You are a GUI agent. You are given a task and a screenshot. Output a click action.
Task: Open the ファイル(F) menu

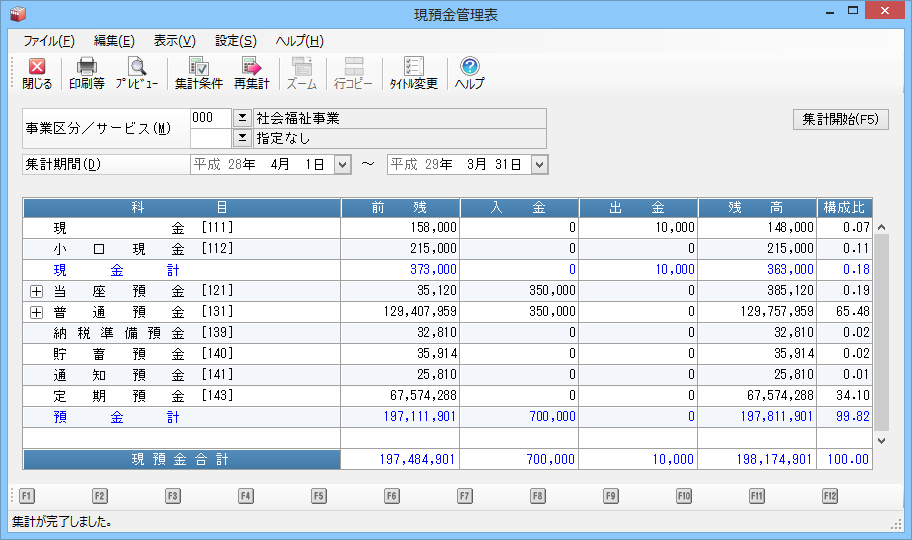48,41
